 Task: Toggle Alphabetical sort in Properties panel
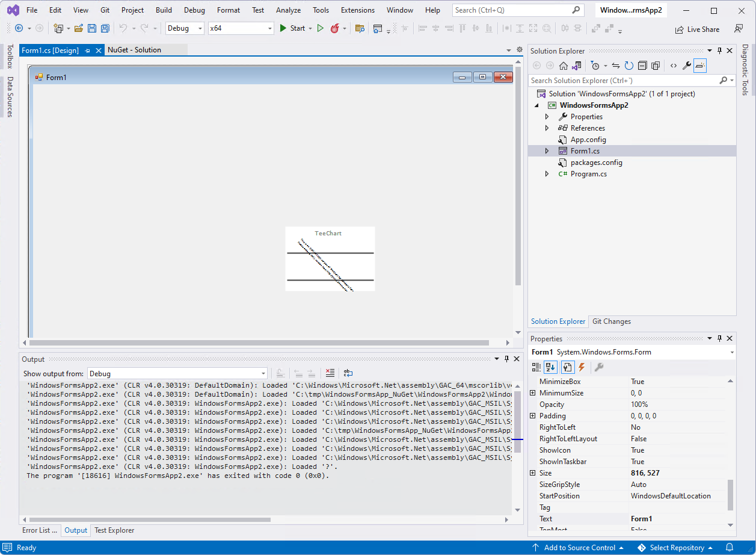550,367
